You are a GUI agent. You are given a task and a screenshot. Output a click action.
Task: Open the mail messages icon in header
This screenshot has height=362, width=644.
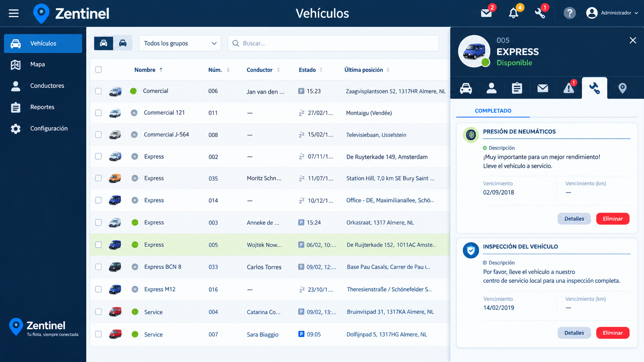[486, 13]
